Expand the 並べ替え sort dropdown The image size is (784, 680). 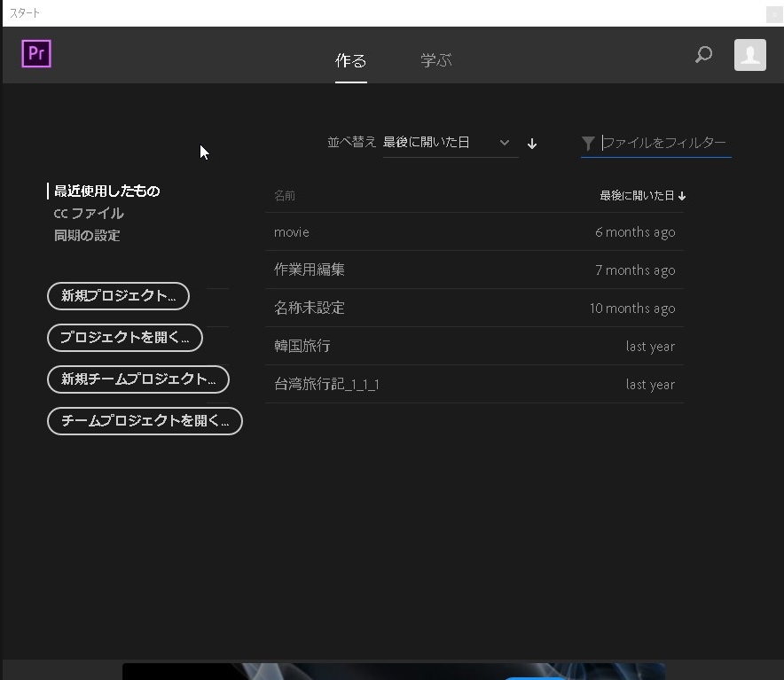pos(449,143)
